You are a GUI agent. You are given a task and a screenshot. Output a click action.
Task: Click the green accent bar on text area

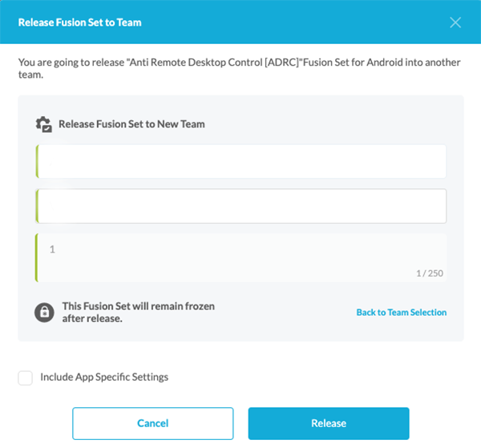(37, 257)
